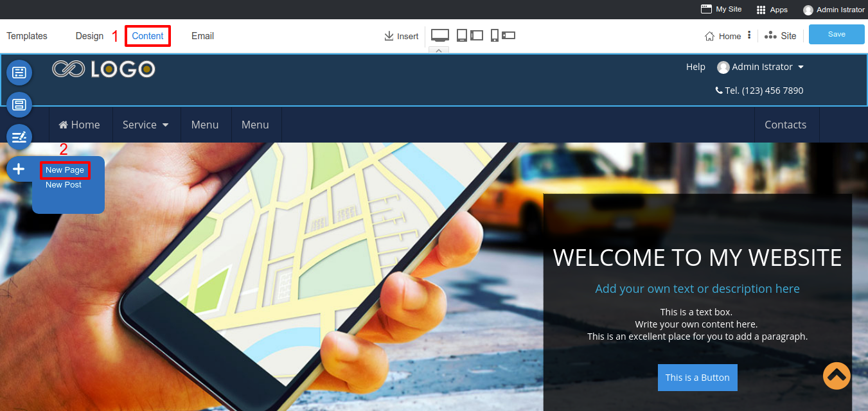Viewport: 868px width, 411px height.
Task: Click the Insert download-arrow icon
Action: (x=389, y=36)
